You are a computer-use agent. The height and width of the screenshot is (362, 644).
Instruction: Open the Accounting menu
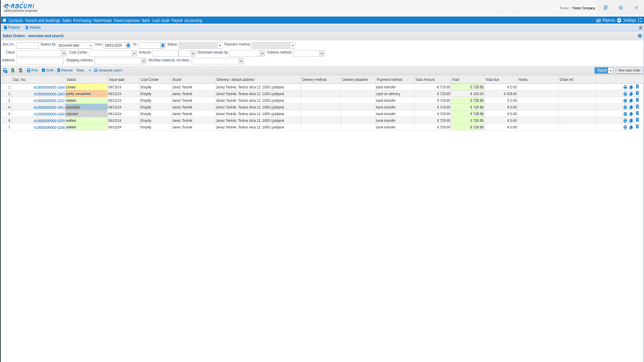193,20
